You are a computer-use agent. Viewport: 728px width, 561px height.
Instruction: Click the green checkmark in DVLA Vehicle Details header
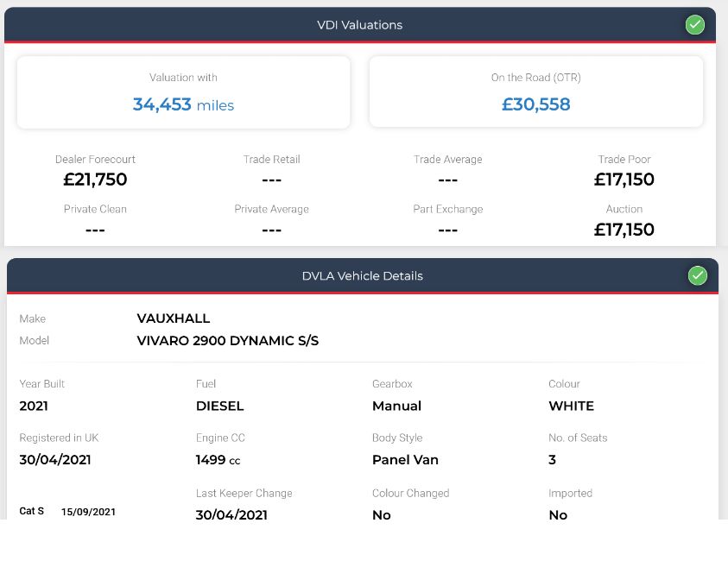click(x=698, y=275)
